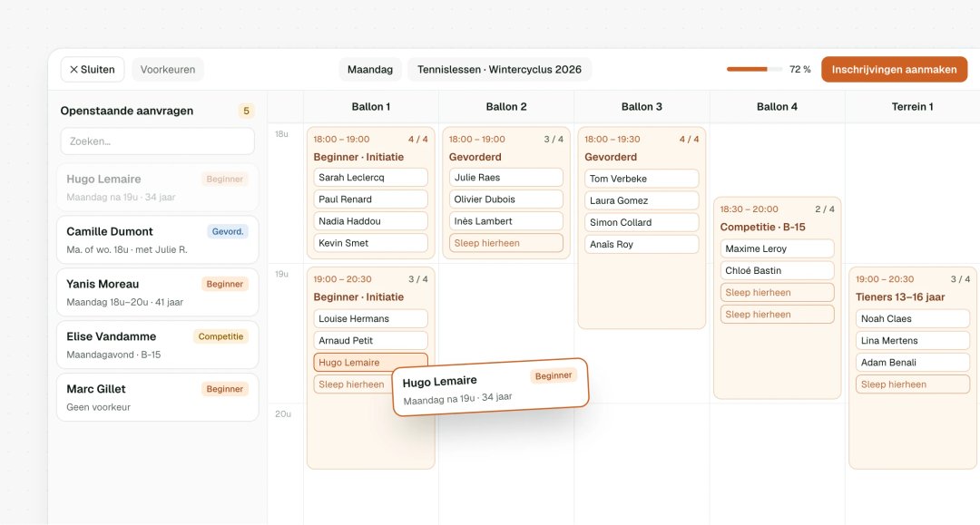Click the Ballon 1 column header
Image resolution: width=980 pixels, height=525 pixels.
pyautogui.click(x=370, y=107)
